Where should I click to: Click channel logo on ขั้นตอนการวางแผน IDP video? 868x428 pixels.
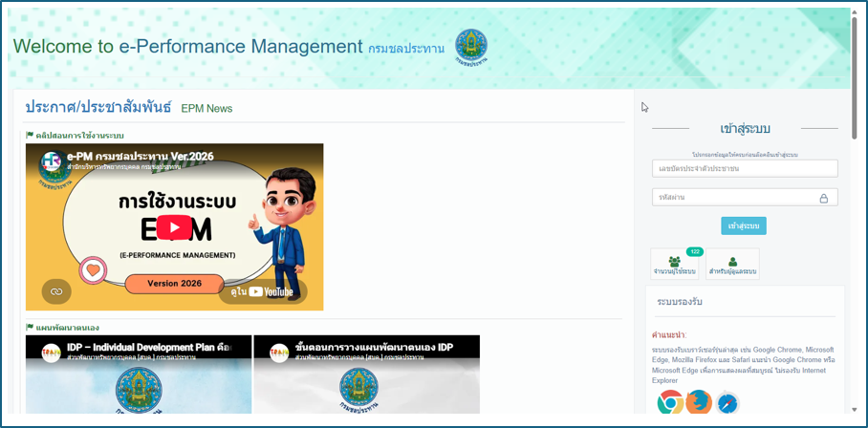coord(279,353)
